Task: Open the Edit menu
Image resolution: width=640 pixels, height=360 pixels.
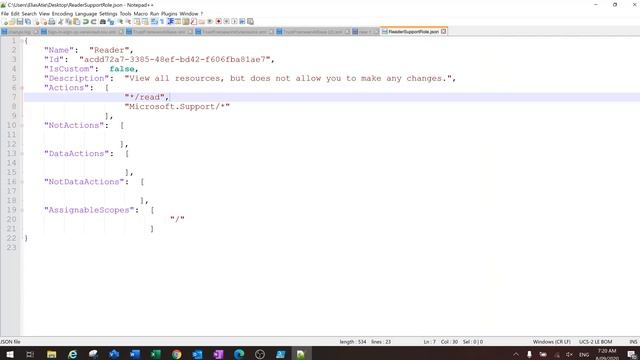Action: click(15, 13)
